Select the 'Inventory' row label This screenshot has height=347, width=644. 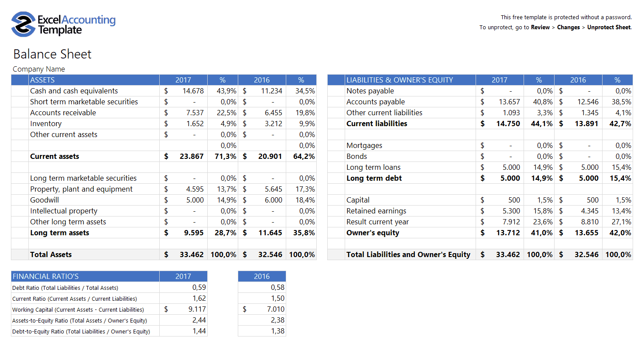point(46,124)
